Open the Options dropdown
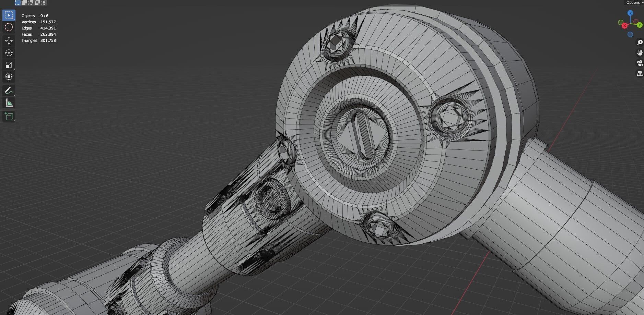 (634, 2)
